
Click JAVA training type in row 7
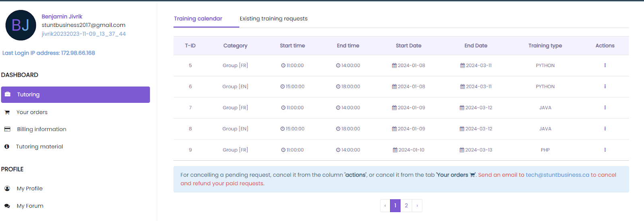click(x=545, y=108)
